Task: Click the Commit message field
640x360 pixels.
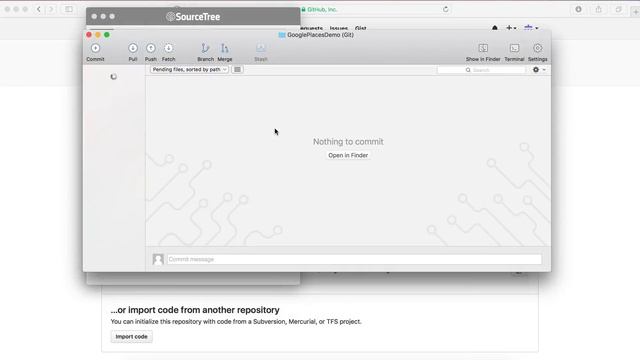Action: pyautogui.click(x=354, y=259)
